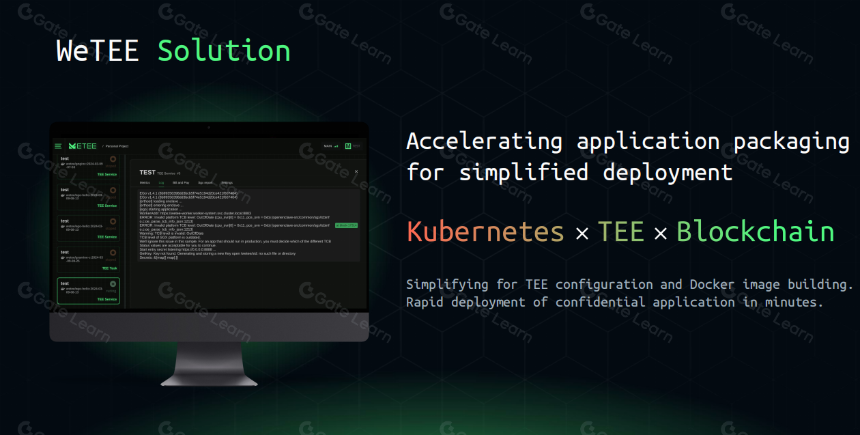Open the hamburger menu in WeTEE app
The height and width of the screenshot is (435, 860).
tap(58, 146)
